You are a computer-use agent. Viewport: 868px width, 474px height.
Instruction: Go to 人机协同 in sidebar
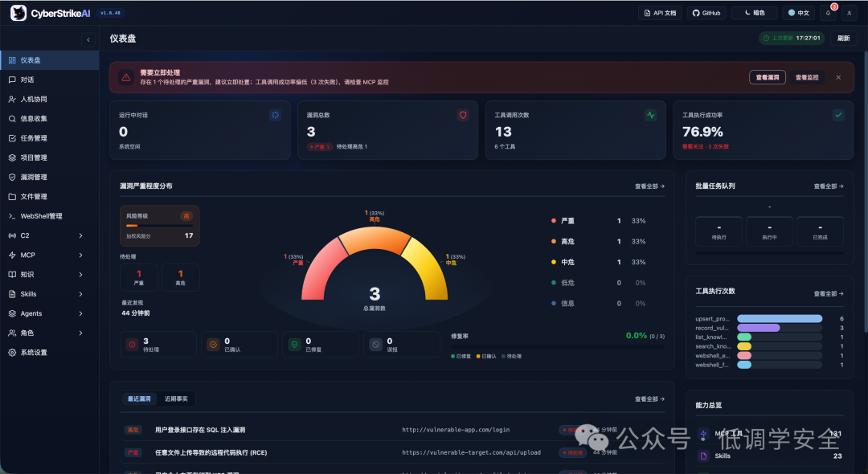pyautogui.click(x=49, y=99)
